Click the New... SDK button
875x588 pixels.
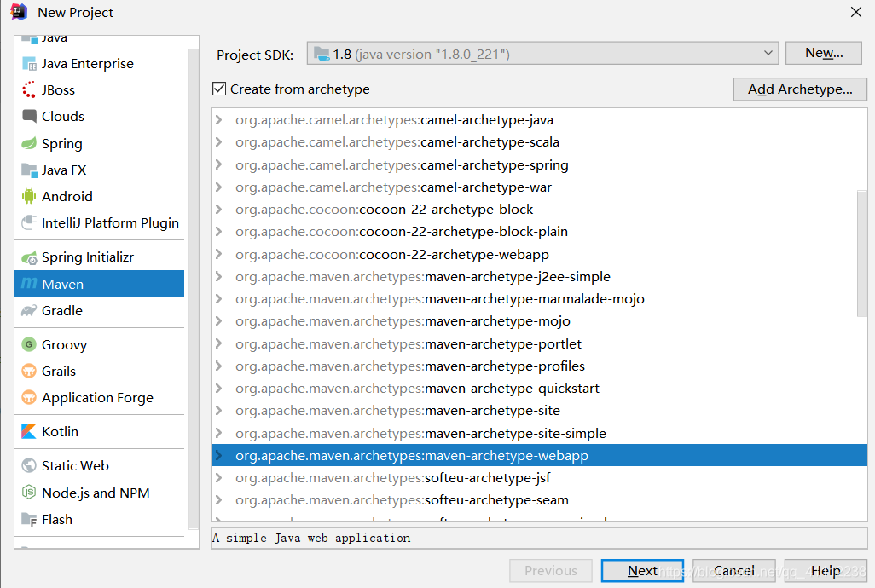point(824,53)
